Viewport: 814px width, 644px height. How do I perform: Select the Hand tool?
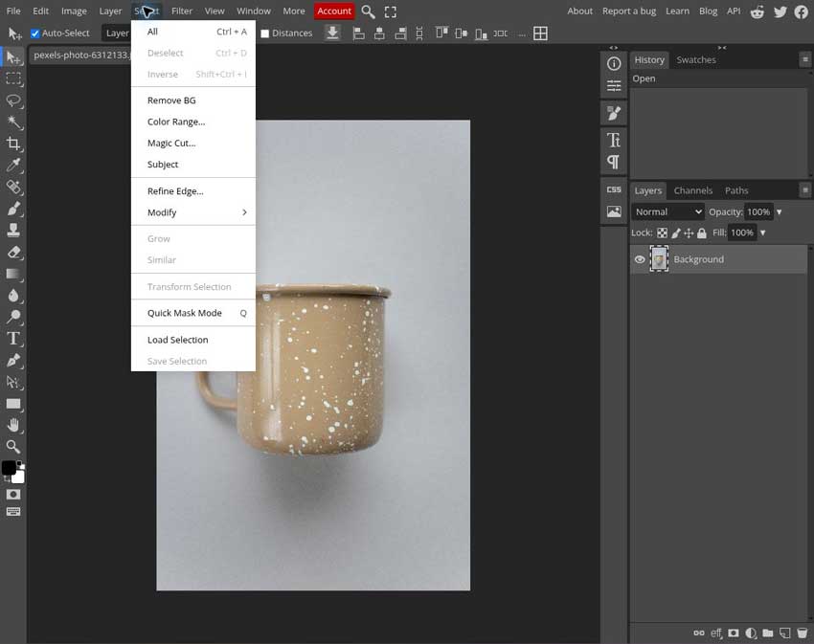point(13,425)
